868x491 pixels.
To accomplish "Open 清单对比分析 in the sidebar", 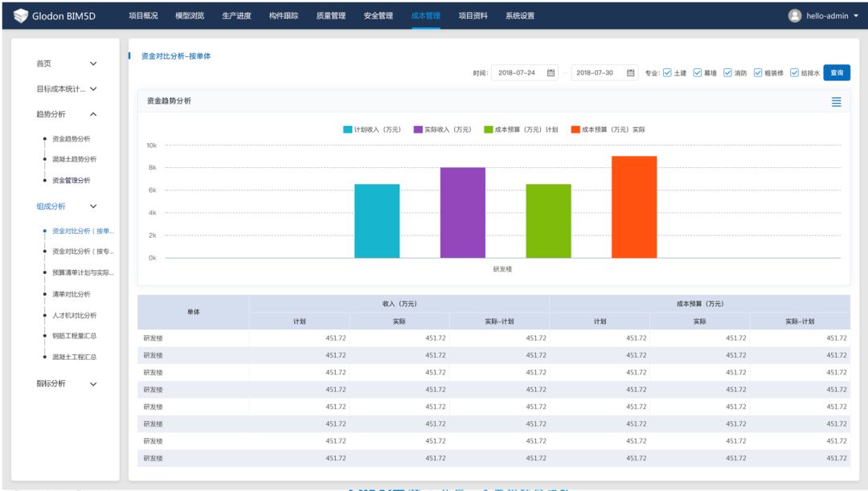I will tap(72, 294).
